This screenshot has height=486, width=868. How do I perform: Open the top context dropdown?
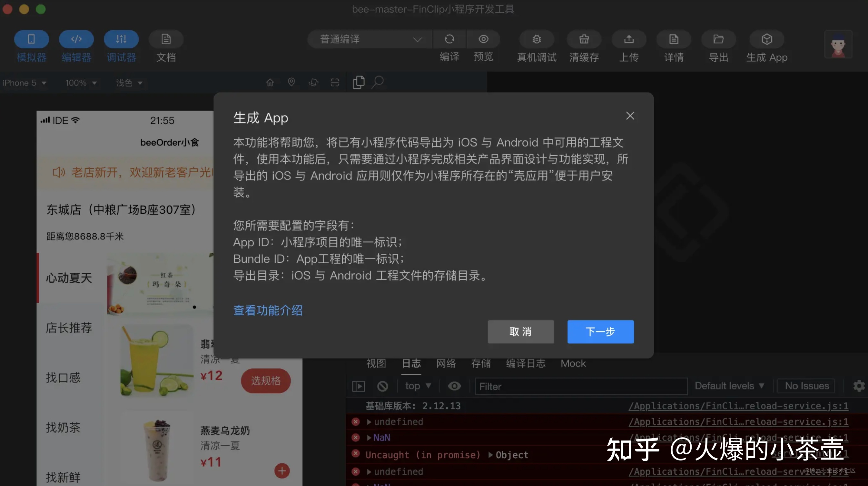418,386
